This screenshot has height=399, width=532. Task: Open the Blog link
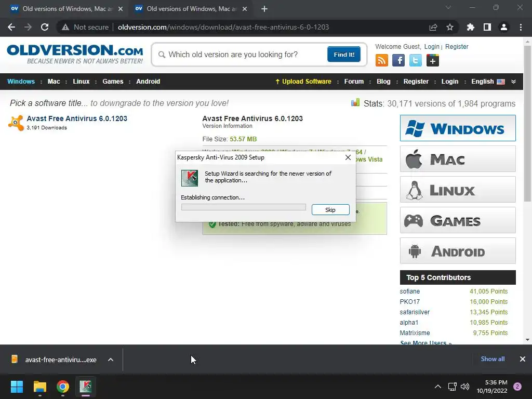point(383,82)
